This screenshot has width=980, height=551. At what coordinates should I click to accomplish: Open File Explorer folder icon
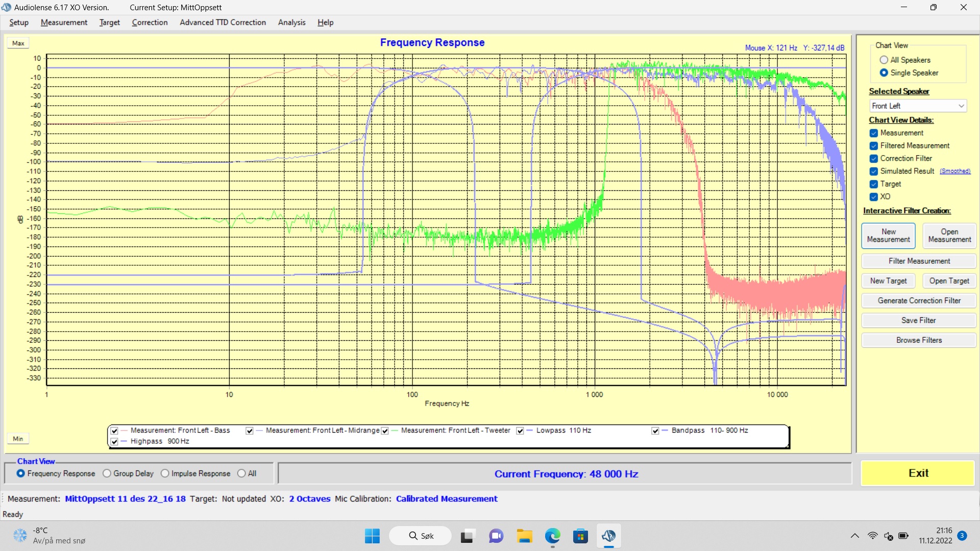pyautogui.click(x=524, y=536)
